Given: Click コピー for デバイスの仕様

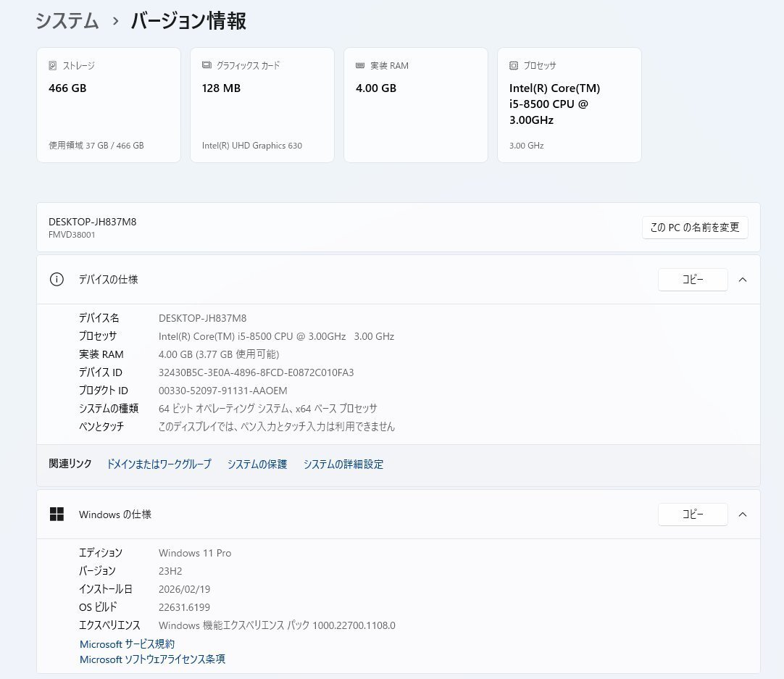Looking at the screenshot, I should tap(693, 279).
